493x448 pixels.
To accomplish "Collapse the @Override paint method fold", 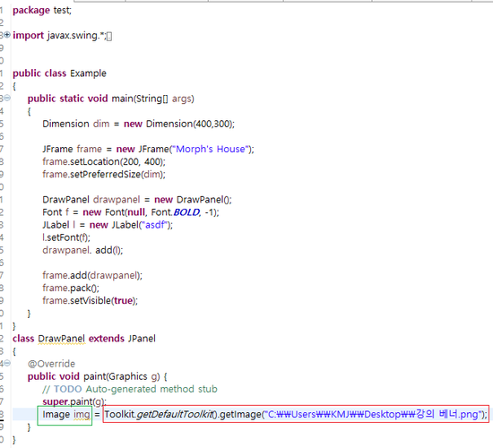I will pyautogui.click(x=7, y=363).
